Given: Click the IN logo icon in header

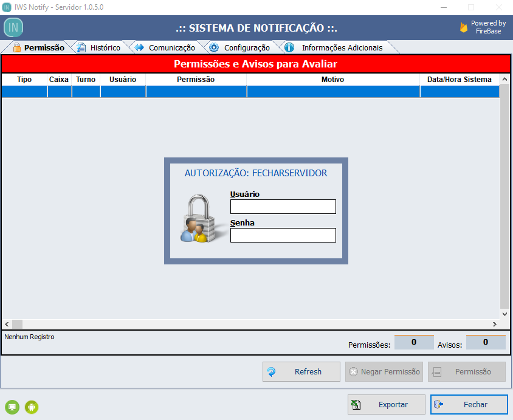Looking at the screenshot, I should tap(13, 27).
